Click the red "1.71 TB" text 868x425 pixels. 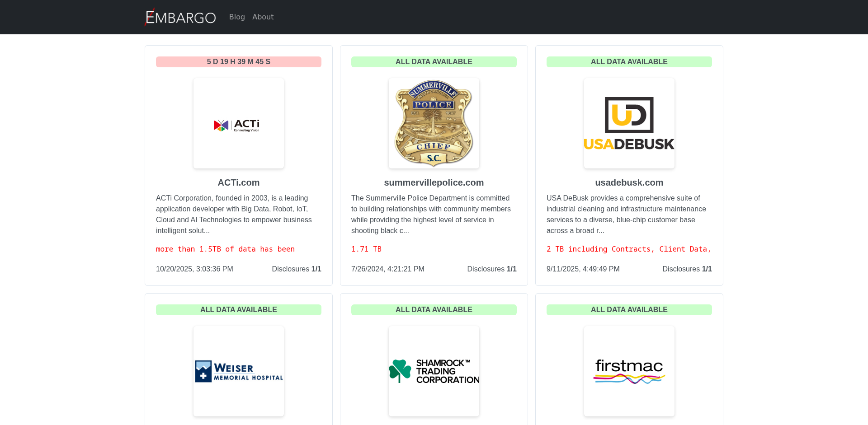(366, 249)
